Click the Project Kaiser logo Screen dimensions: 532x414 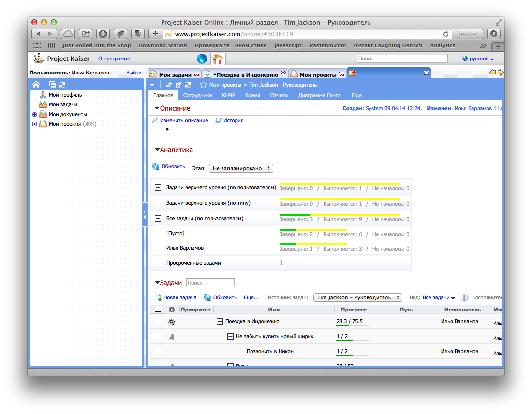click(61, 59)
